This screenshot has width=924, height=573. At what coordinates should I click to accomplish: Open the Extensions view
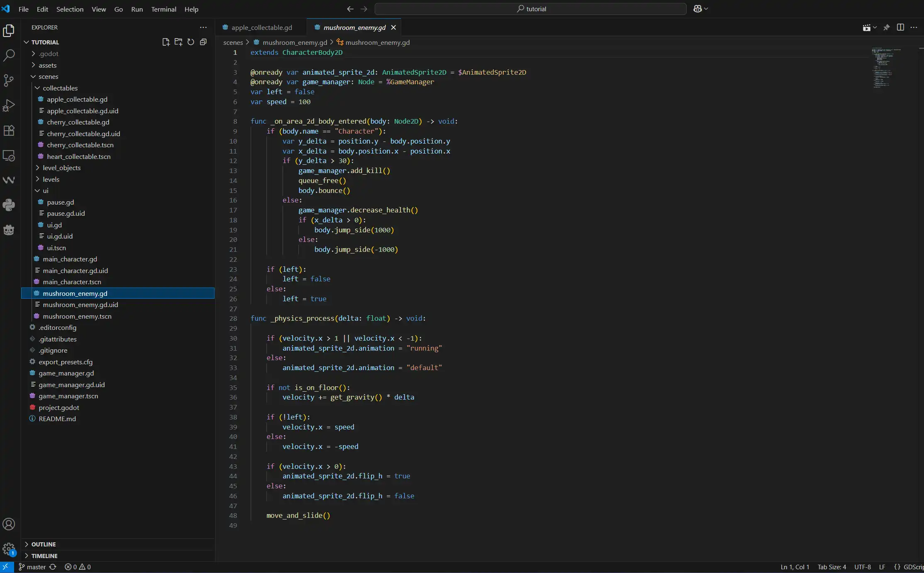tap(9, 130)
